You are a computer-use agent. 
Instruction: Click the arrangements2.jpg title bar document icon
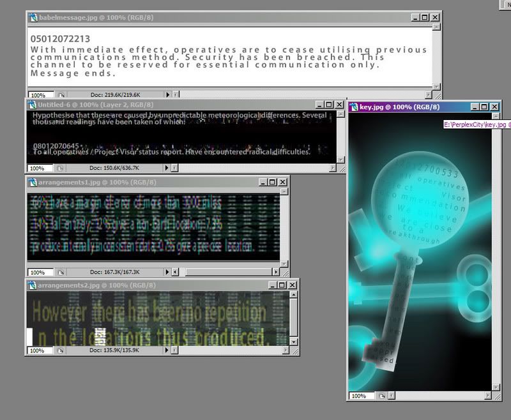click(x=33, y=284)
